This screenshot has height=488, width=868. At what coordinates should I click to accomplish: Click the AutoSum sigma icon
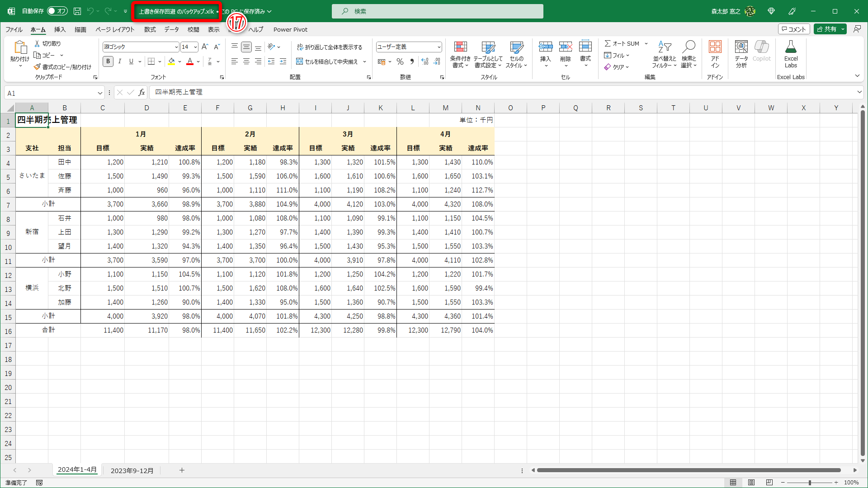(x=608, y=43)
